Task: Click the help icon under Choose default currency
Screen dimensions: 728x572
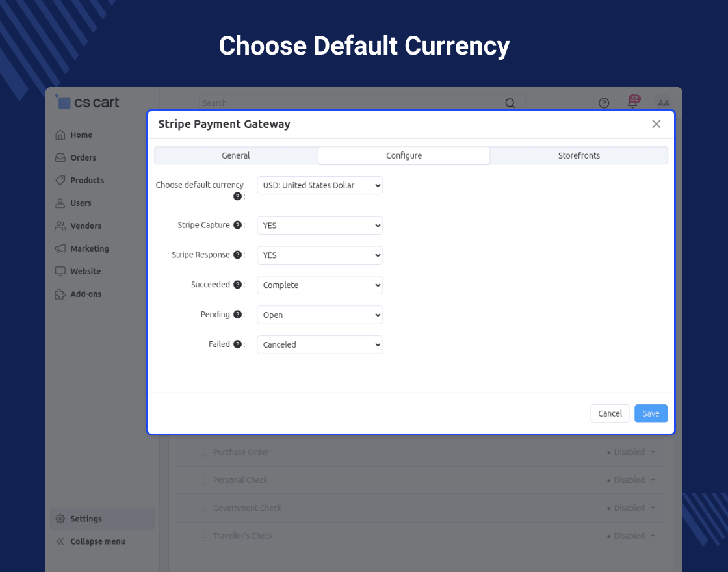Action: [237, 196]
